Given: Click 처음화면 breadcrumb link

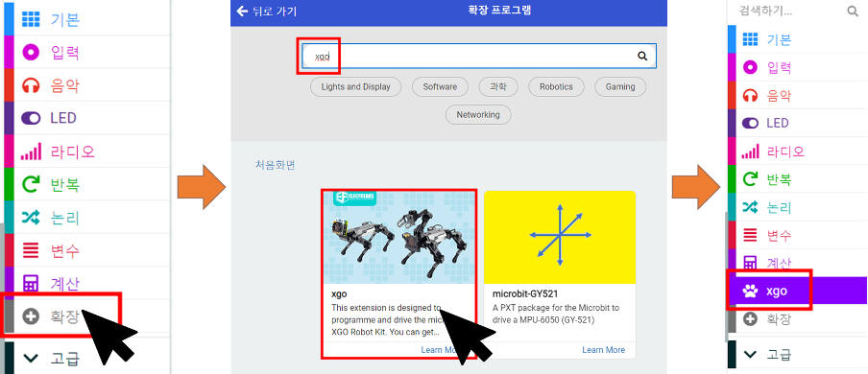Looking at the screenshot, I should click(x=276, y=165).
